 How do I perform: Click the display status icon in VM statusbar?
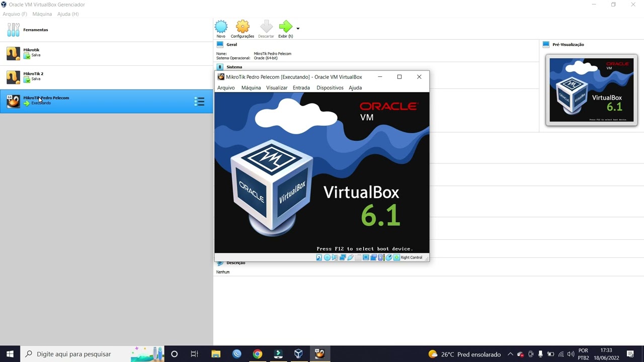[x=366, y=257]
